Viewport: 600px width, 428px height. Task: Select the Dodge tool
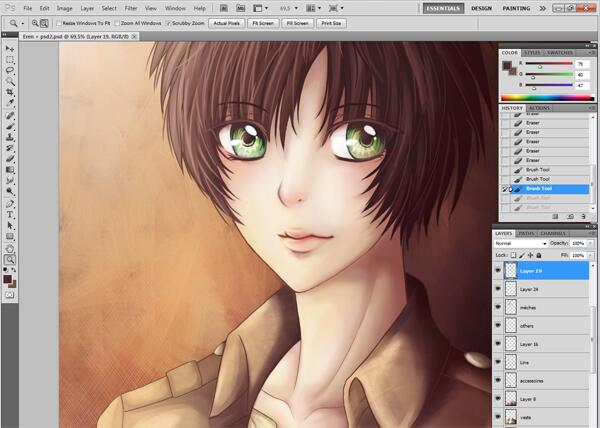(10, 191)
